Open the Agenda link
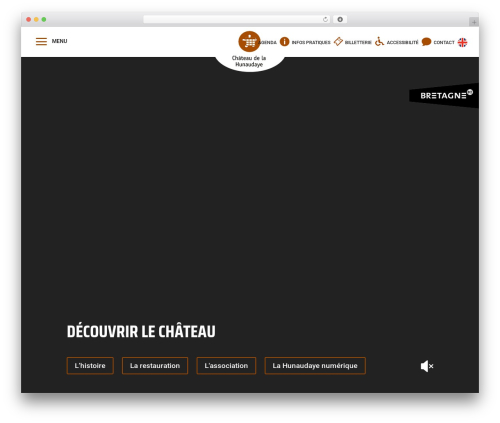The image size is (500, 423). (x=268, y=42)
